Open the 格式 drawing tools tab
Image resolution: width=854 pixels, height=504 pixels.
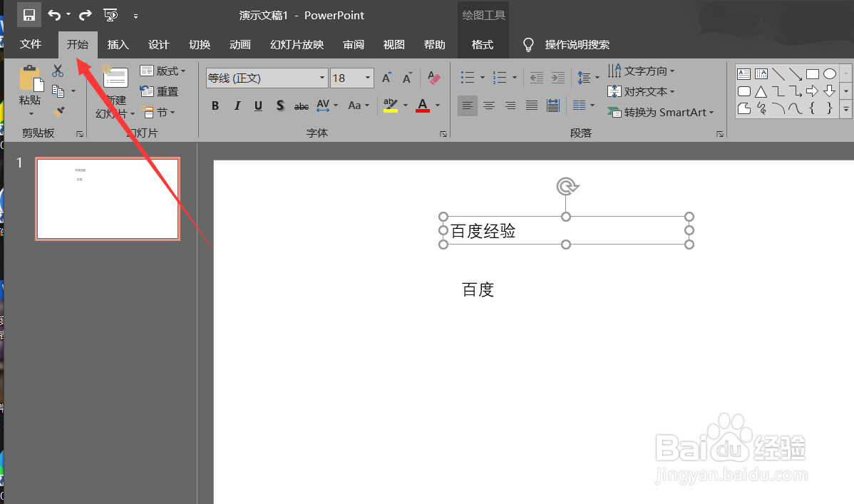pyautogui.click(x=483, y=45)
